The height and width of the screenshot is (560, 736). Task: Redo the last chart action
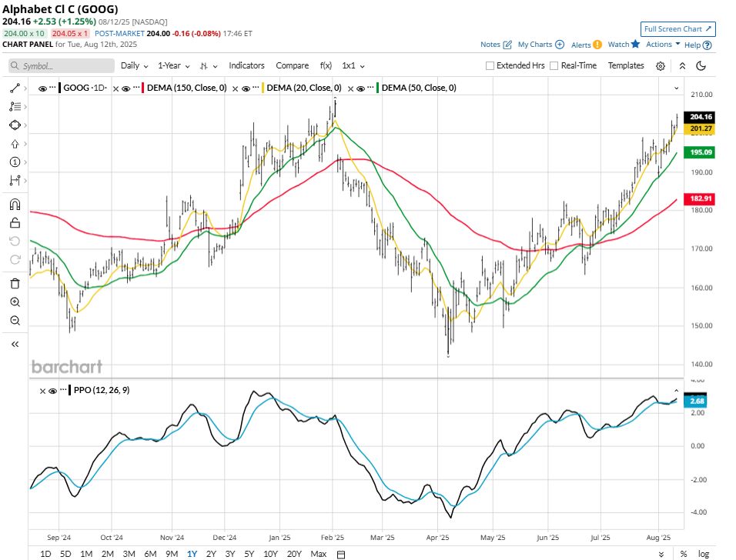15,259
